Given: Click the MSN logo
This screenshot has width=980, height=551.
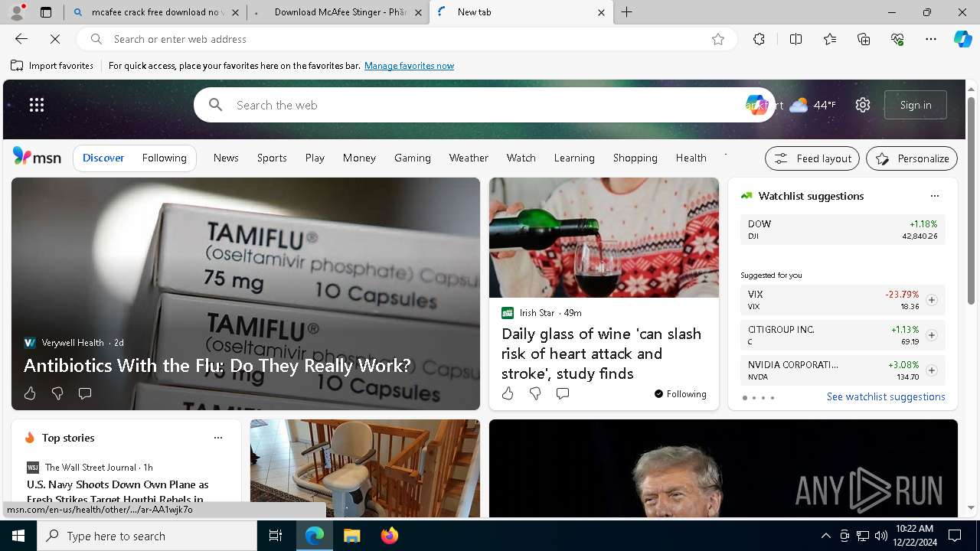Looking at the screenshot, I should [37, 157].
